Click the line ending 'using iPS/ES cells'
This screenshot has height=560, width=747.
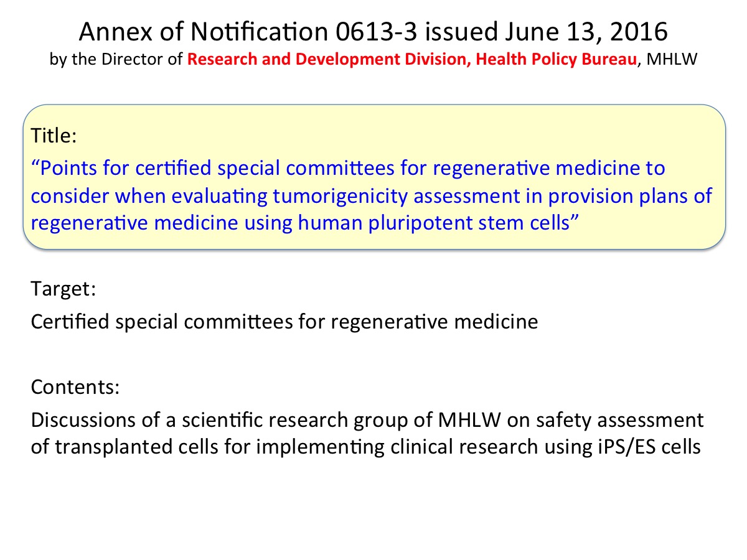pos(366,447)
